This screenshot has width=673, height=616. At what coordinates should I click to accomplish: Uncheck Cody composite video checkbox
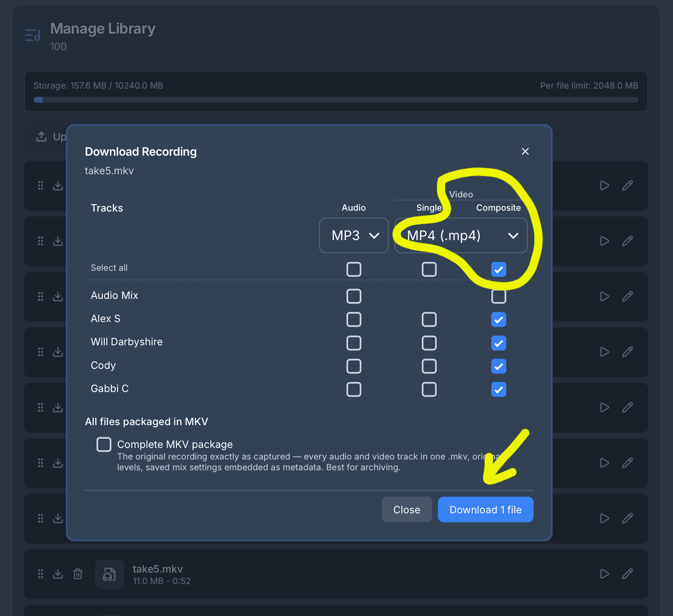pos(499,366)
